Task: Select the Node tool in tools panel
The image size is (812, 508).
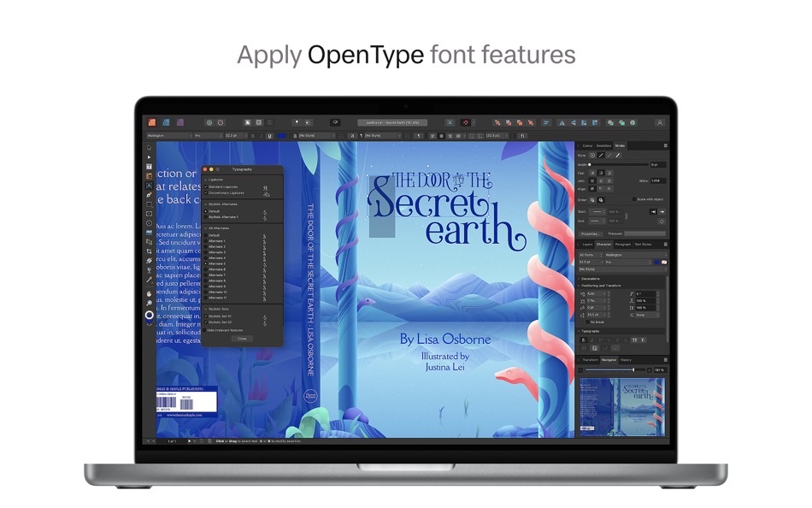Action: [149, 157]
